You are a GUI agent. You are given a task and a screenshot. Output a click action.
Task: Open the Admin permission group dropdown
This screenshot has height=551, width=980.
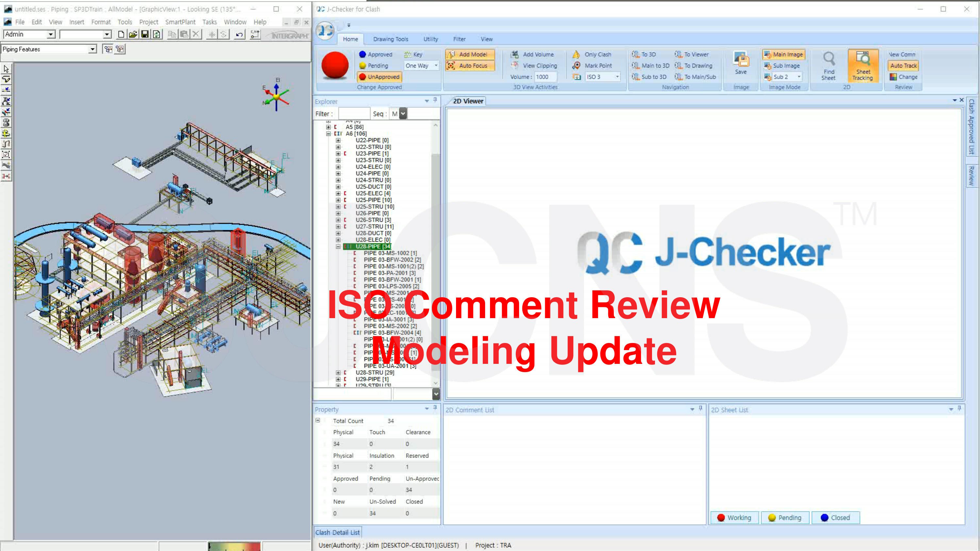tap(51, 34)
